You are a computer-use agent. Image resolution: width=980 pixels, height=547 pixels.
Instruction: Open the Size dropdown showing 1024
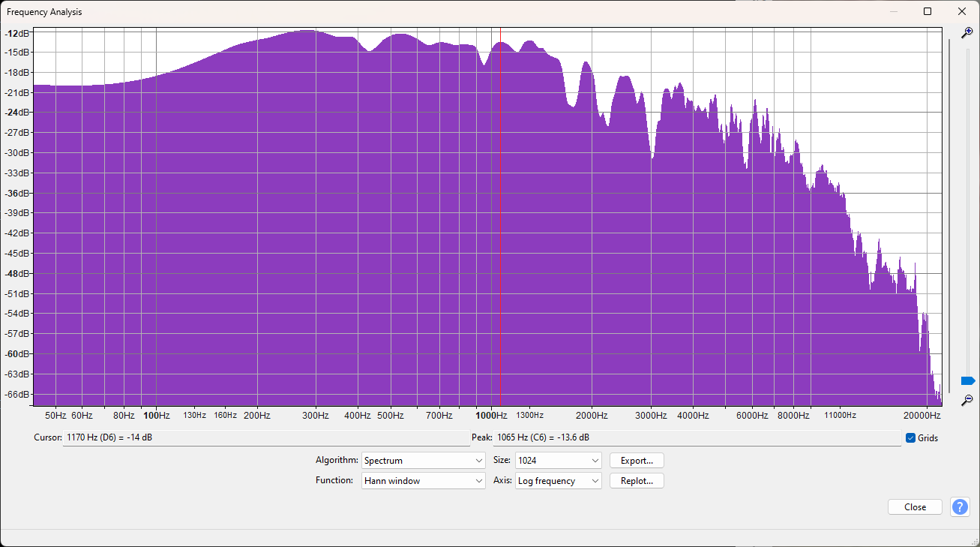click(x=559, y=461)
